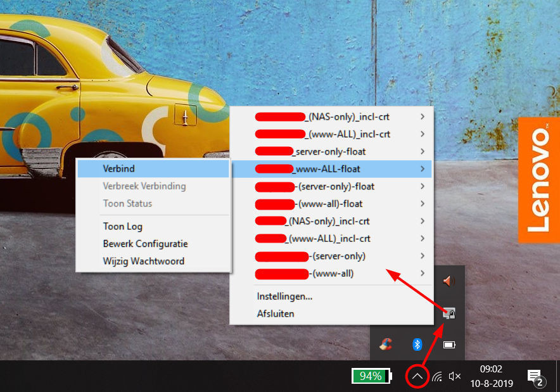Select Wijzig Wachtwoord in the submenu
The height and width of the screenshot is (392, 560).
(153, 262)
